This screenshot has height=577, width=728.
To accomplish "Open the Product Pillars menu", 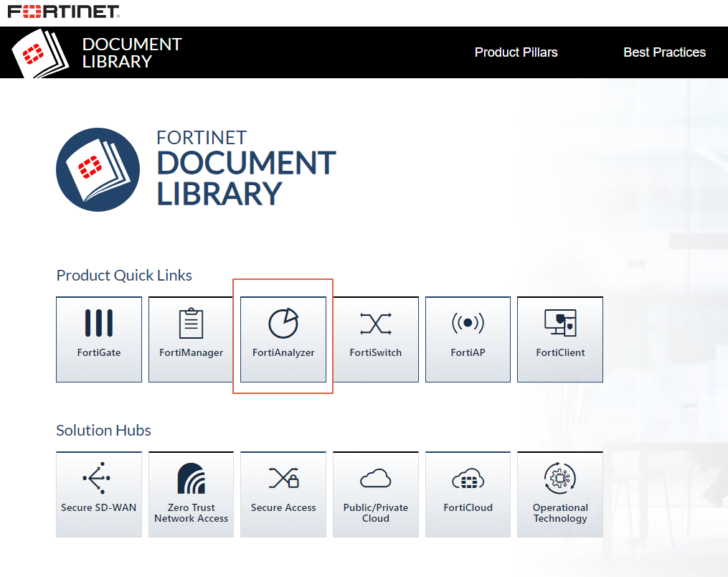I will (x=516, y=52).
